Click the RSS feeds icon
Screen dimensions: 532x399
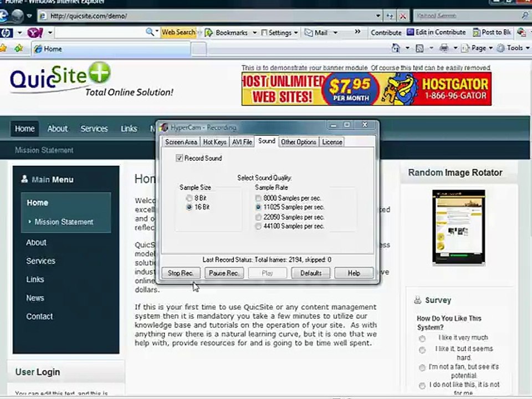[x=420, y=48]
